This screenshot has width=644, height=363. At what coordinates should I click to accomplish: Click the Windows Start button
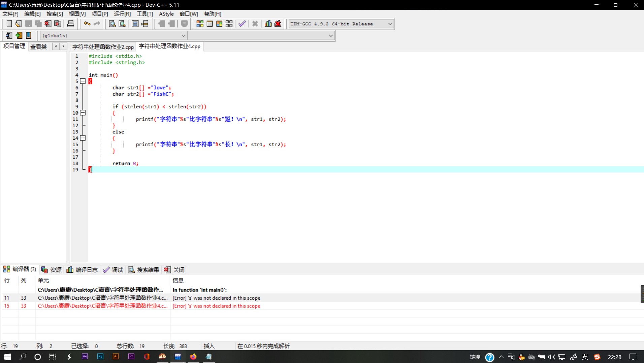coord(7,357)
